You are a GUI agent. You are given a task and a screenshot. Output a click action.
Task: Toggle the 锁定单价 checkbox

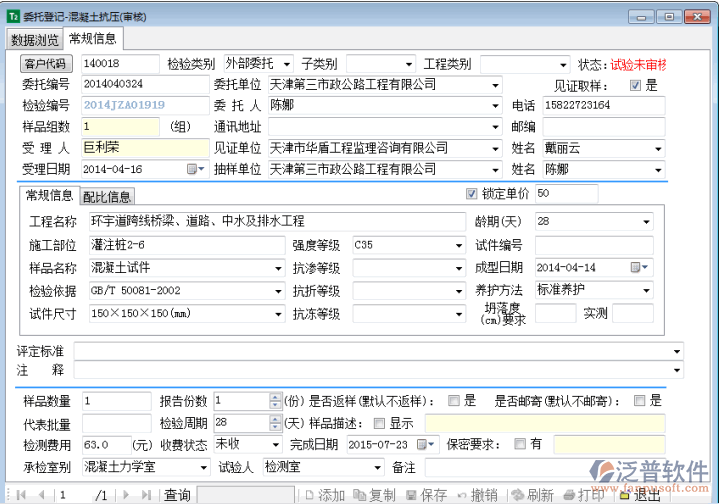(472, 193)
